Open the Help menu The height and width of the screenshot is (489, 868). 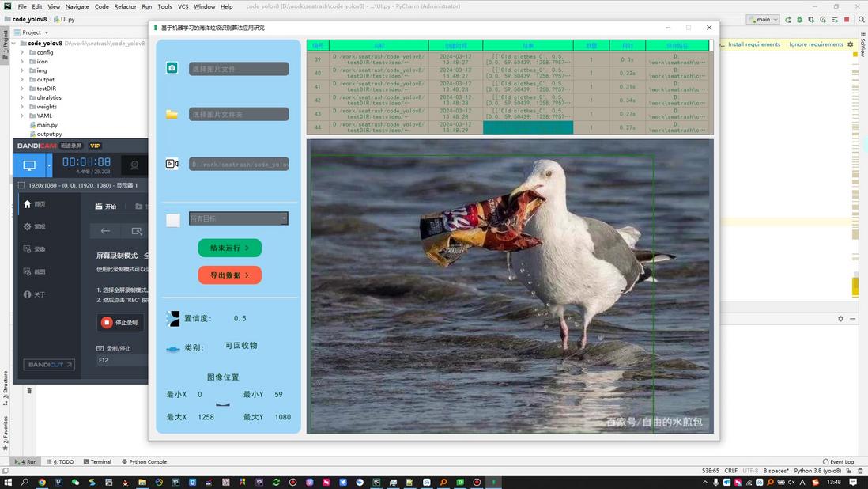click(x=226, y=6)
